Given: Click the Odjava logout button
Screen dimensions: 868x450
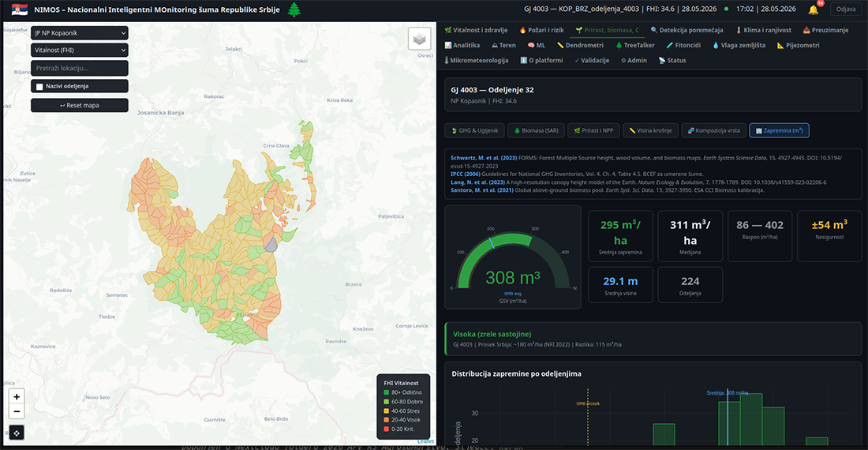Looking at the screenshot, I should pyautogui.click(x=846, y=9).
